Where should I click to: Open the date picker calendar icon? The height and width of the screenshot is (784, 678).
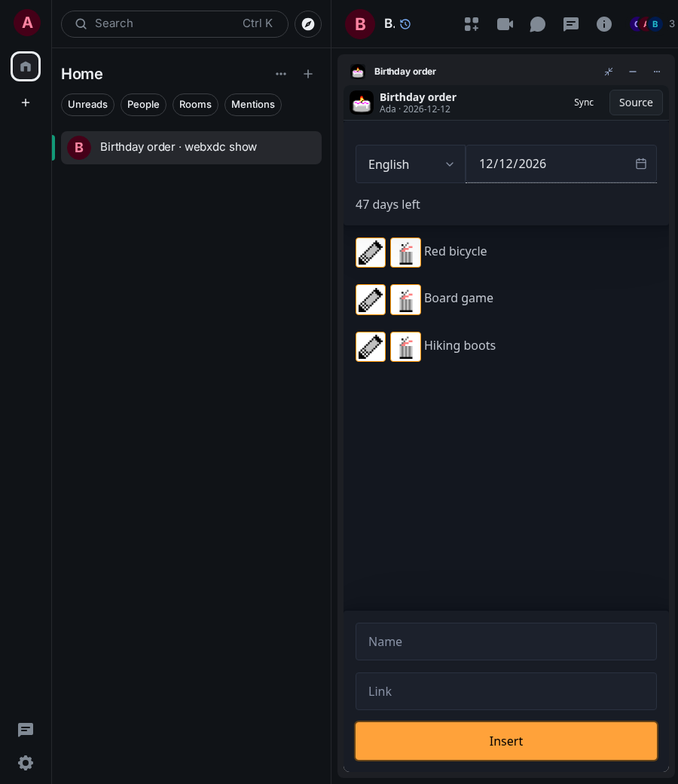click(641, 164)
